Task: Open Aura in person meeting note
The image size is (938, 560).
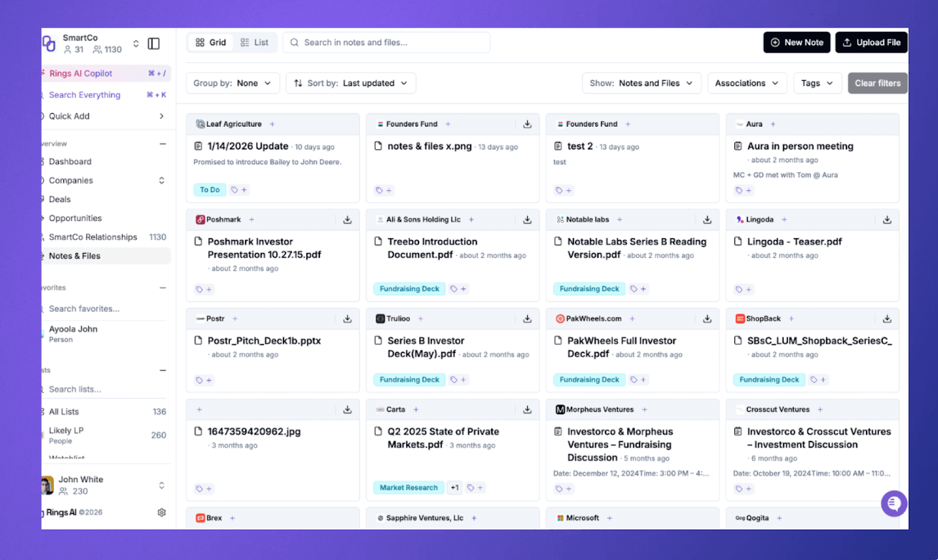Action: (x=800, y=146)
